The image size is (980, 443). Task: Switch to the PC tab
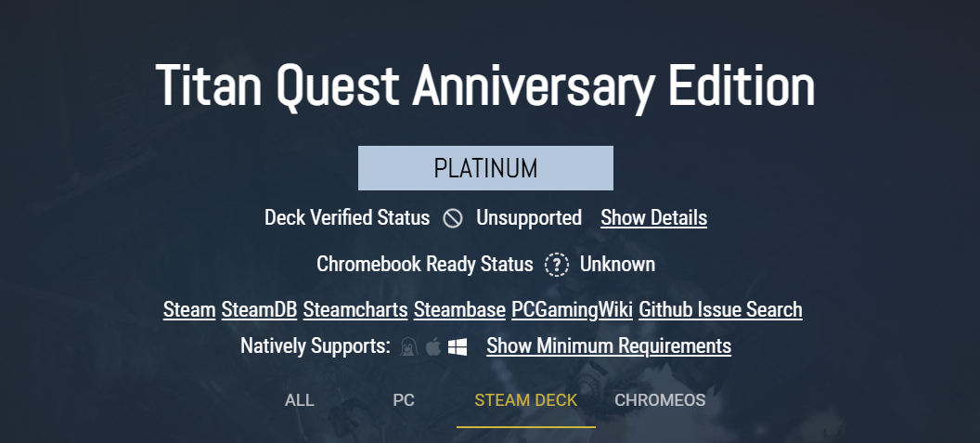pyautogui.click(x=404, y=400)
